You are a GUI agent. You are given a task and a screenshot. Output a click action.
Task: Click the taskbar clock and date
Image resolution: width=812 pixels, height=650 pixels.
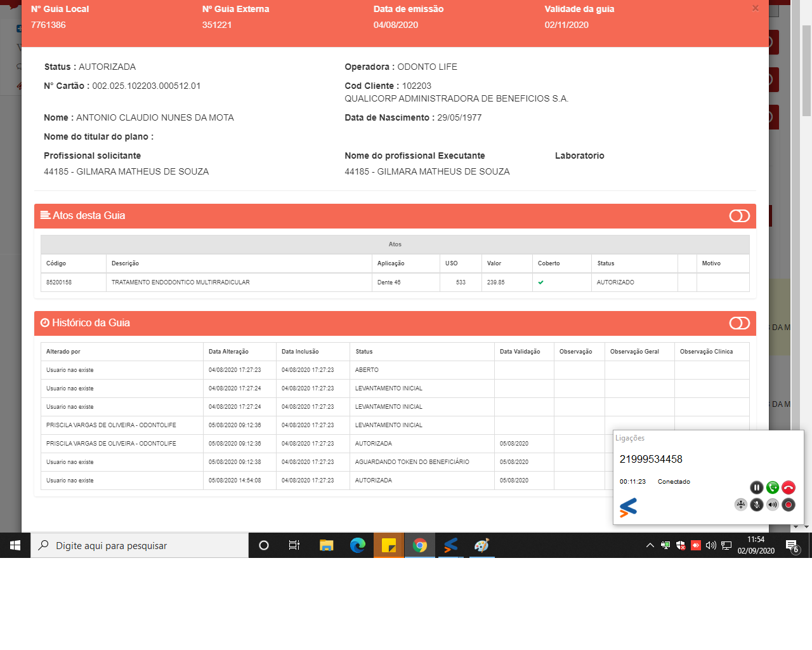coord(756,545)
